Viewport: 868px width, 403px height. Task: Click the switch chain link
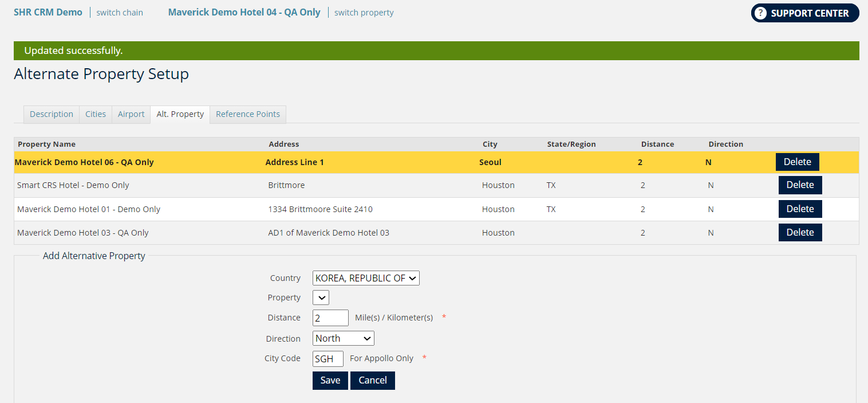tap(120, 13)
